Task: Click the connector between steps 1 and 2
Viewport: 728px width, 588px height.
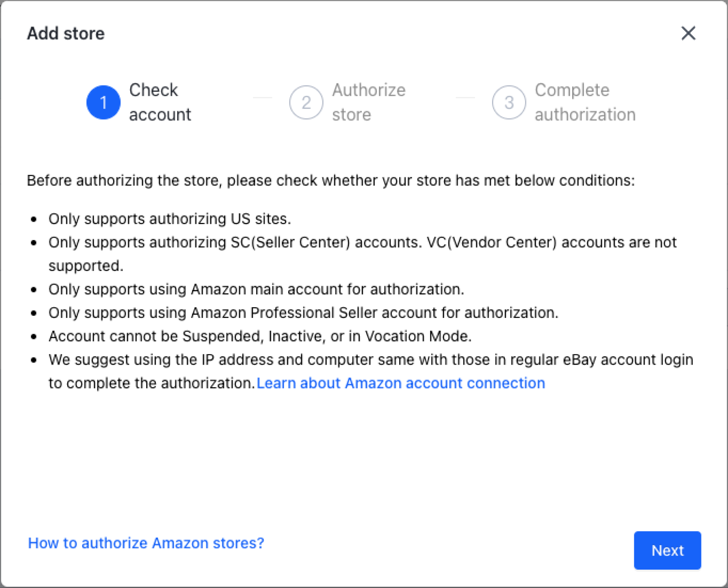Action: click(x=263, y=98)
